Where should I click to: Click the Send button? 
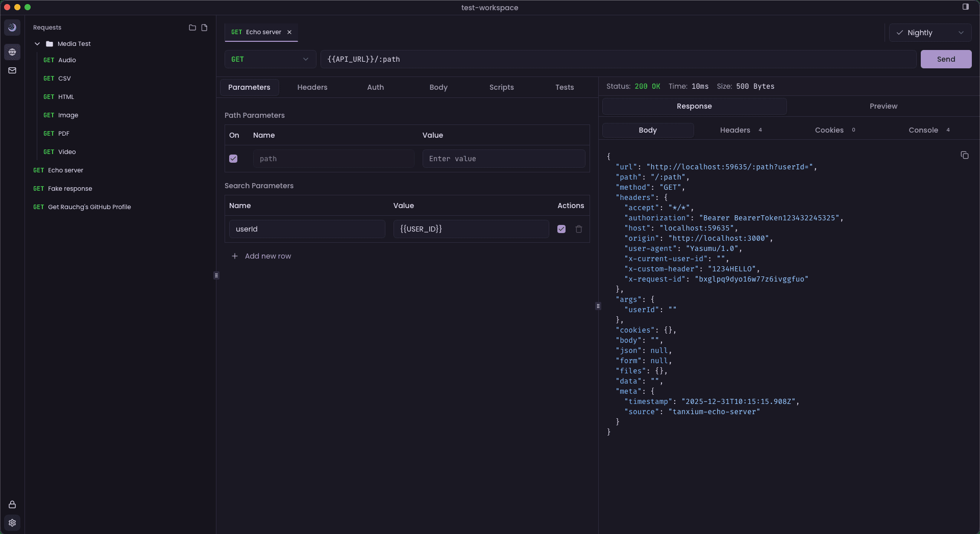[946, 59]
